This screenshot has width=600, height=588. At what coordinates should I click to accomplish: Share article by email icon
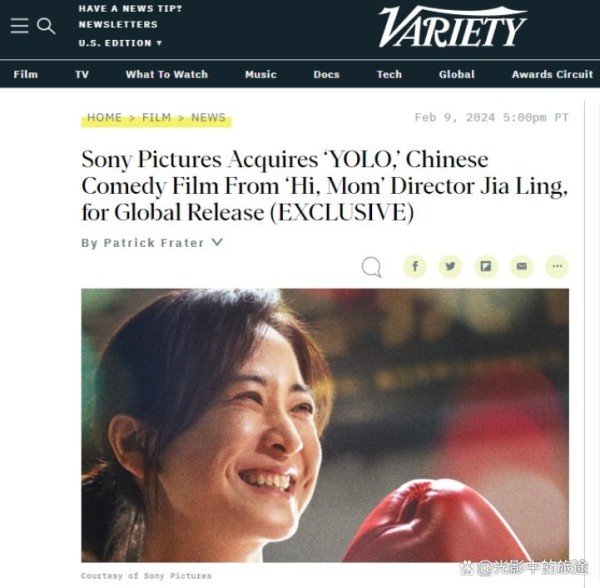coord(522,266)
